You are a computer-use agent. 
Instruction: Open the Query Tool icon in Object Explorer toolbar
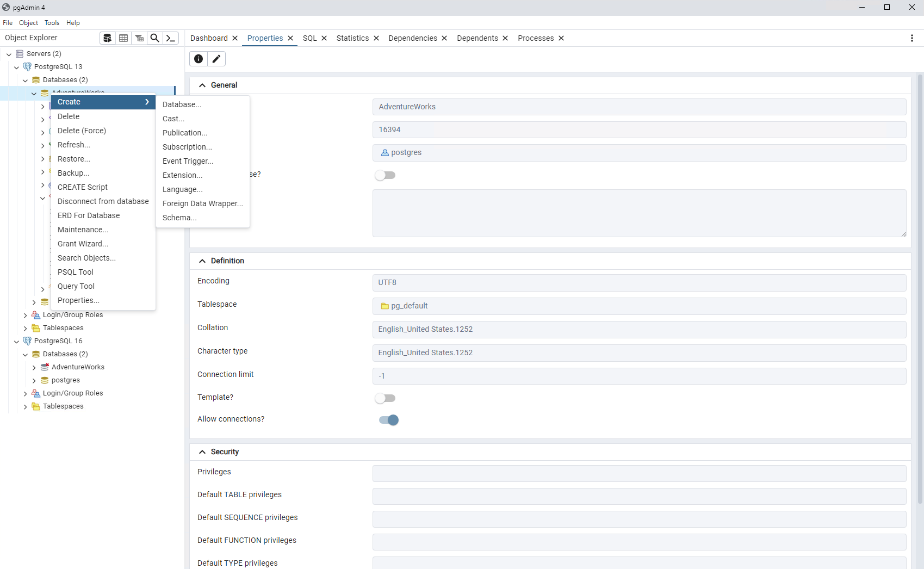pyautogui.click(x=107, y=38)
